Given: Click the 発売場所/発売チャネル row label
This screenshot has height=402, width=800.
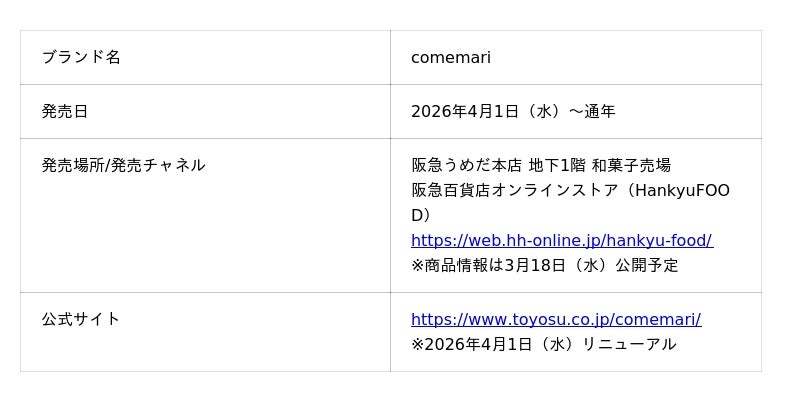Looking at the screenshot, I should pyautogui.click(x=123, y=165).
